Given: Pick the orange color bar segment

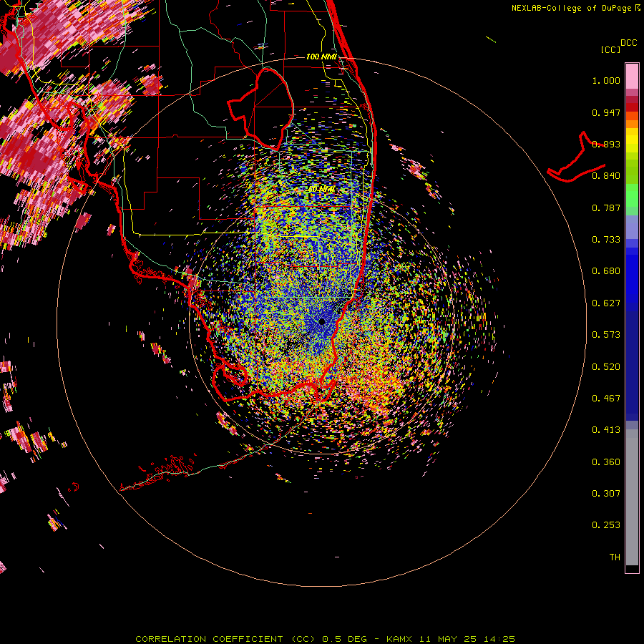Looking at the screenshot, I should click(632, 124).
